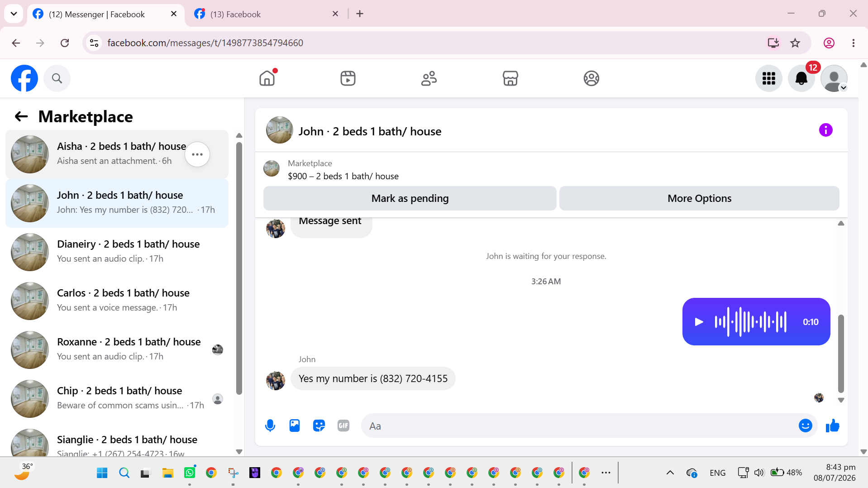Image resolution: width=868 pixels, height=488 pixels.
Task: Open the account profile menu
Action: (834, 78)
